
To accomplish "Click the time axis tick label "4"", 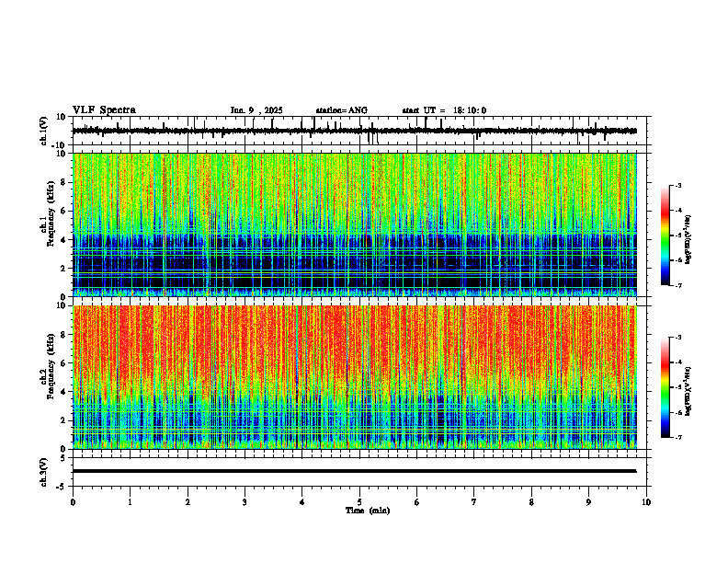I will (302, 502).
